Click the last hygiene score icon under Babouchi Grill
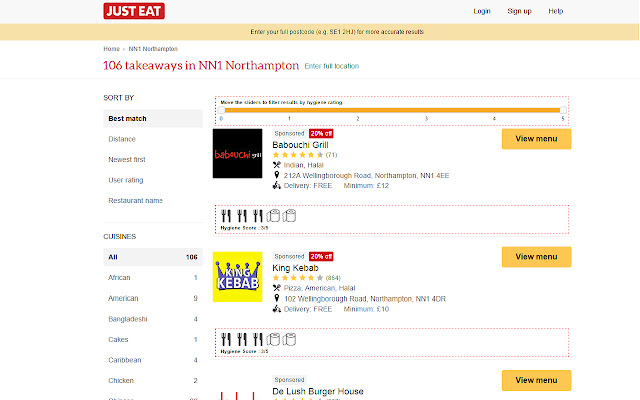 pyautogui.click(x=289, y=216)
